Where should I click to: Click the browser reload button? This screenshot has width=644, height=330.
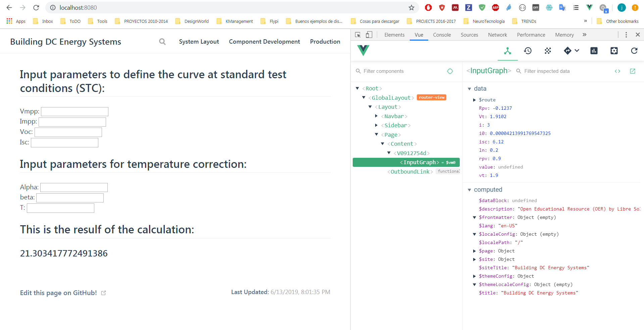click(36, 8)
